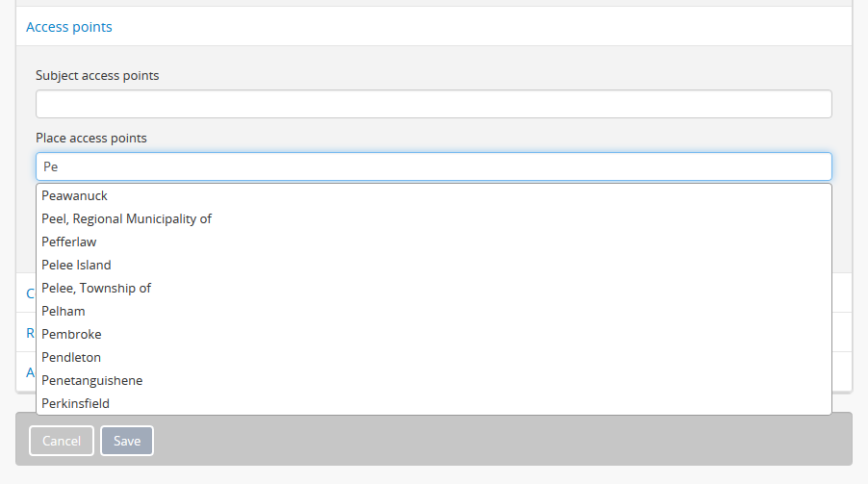868x484 pixels.
Task: Click the 'Subject access points' label
Action: pos(97,75)
